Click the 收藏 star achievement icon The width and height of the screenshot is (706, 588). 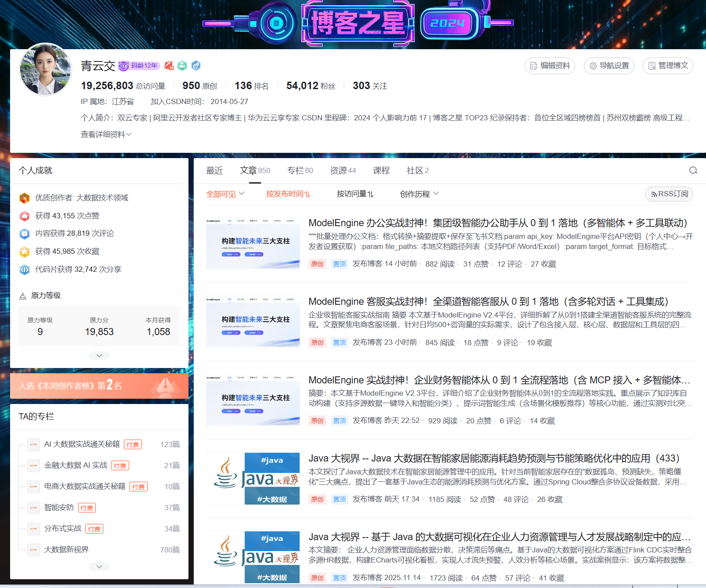pyautogui.click(x=25, y=252)
